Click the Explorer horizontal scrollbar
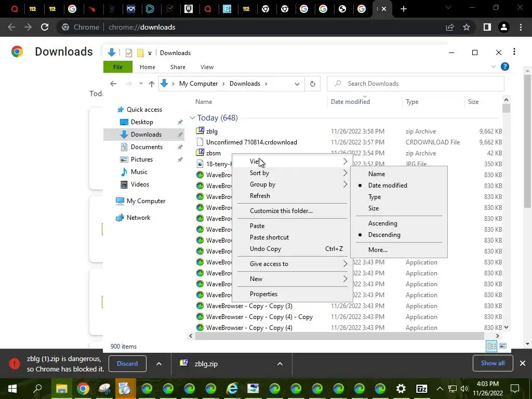532x399 pixels. (339, 336)
